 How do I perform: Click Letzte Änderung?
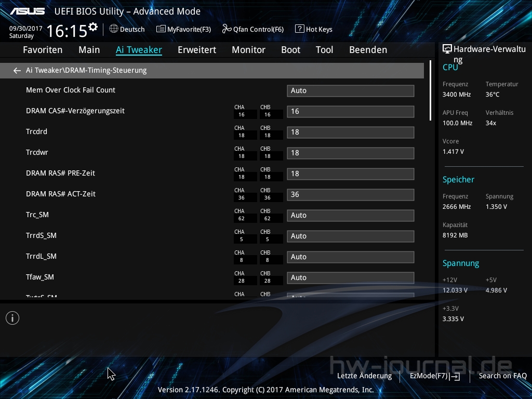click(x=364, y=376)
